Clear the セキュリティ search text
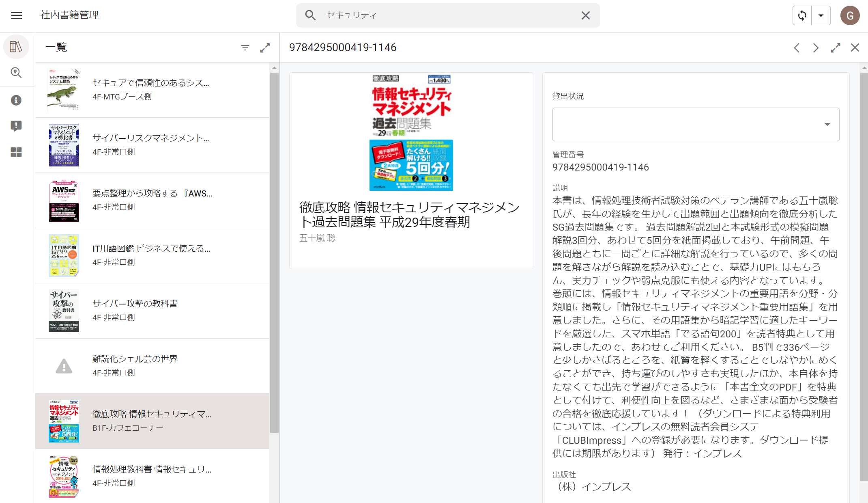This screenshot has height=503, width=868. [585, 15]
